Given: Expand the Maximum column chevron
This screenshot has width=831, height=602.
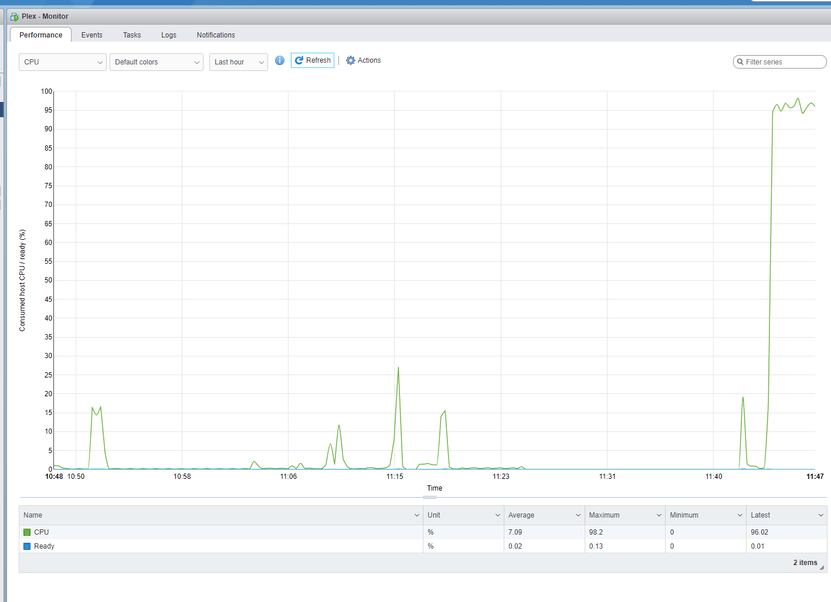Looking at the screenshot, I should pyautogui.click(x=659, y=515).
